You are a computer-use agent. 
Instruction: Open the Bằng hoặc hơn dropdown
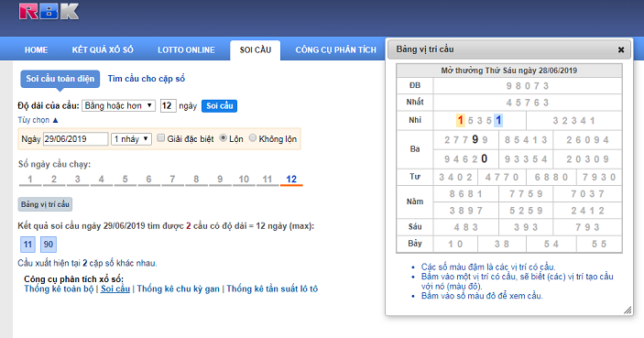(118, 106)
